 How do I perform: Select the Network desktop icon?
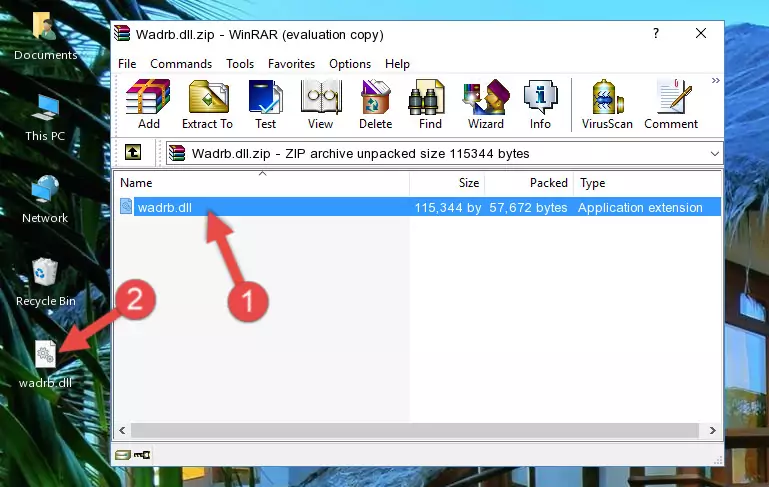coord(45,200)
